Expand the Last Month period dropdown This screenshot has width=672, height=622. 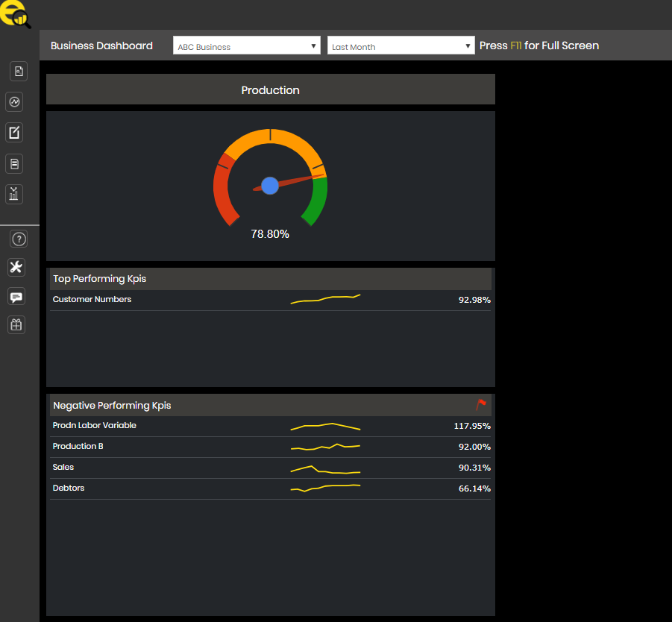pos(401,46)
